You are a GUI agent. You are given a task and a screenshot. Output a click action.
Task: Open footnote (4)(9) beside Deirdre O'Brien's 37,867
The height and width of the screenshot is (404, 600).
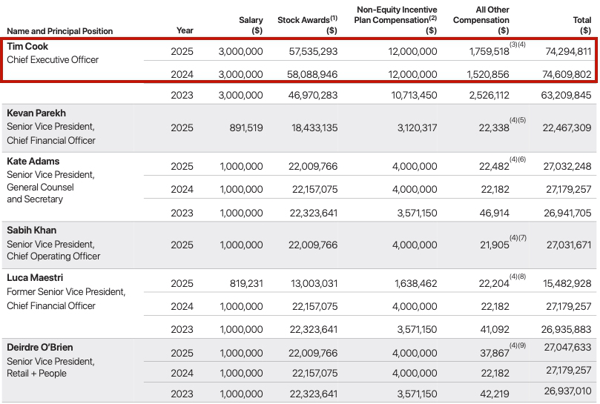pyautogui.click(x=516, y=346)
